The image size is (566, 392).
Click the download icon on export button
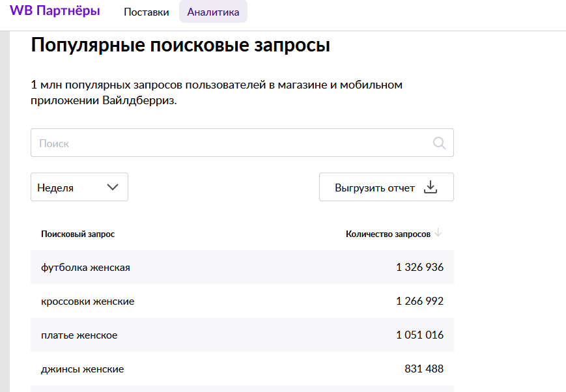click(x=430, y=188)
